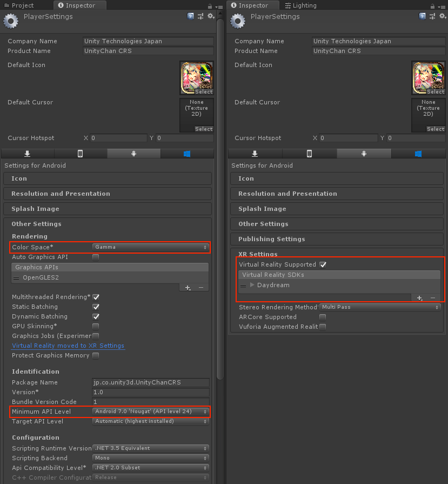
Task: Open the Minimum API Level dropdown
Action: click(151, 412)
